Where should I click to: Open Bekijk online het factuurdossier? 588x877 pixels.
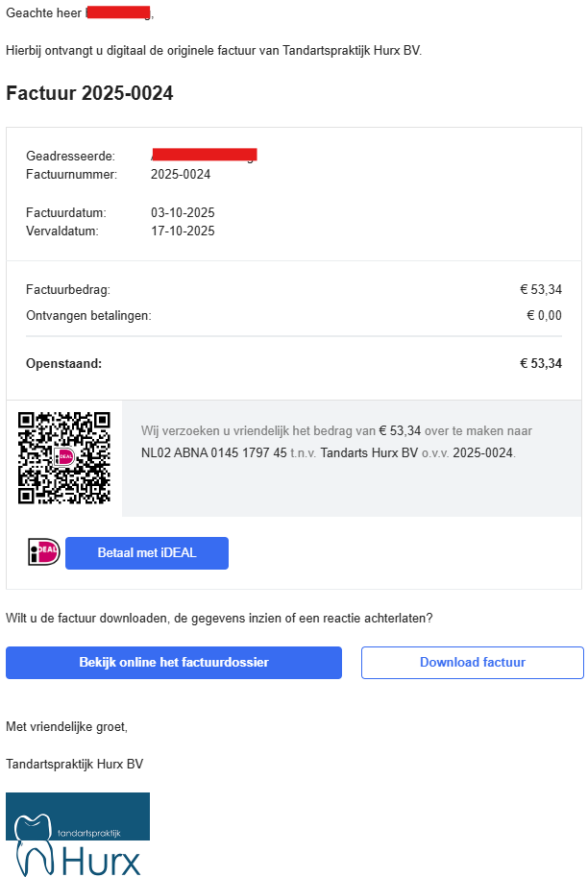coord(174,663)
